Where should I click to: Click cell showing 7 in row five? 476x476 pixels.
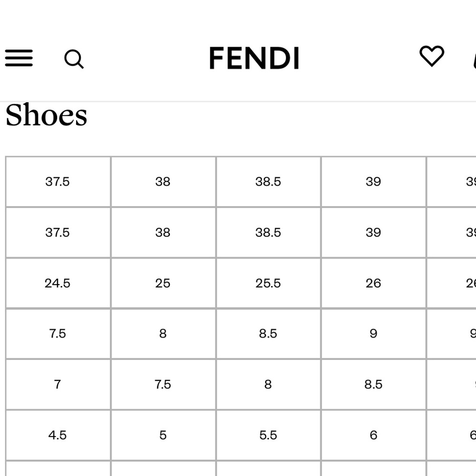click(x=58, y=384)
